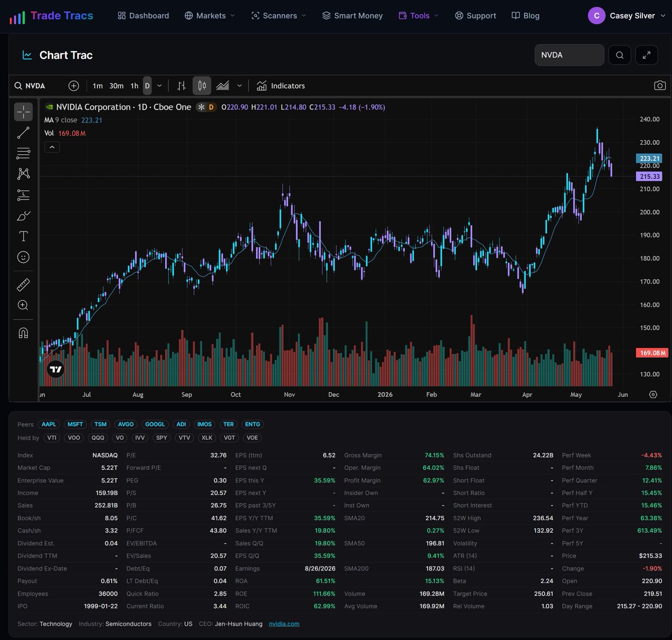The width and height of the screenshot is (672, 640).
Task: Click the Casey Silver avatar
Action: (596, 16)
